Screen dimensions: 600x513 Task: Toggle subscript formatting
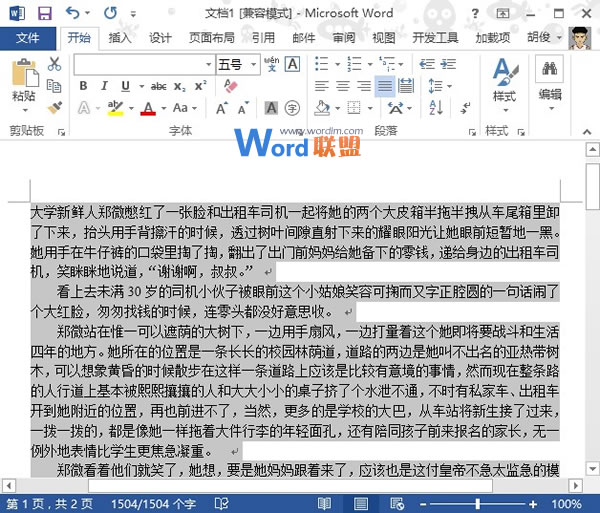click(179, 86)
